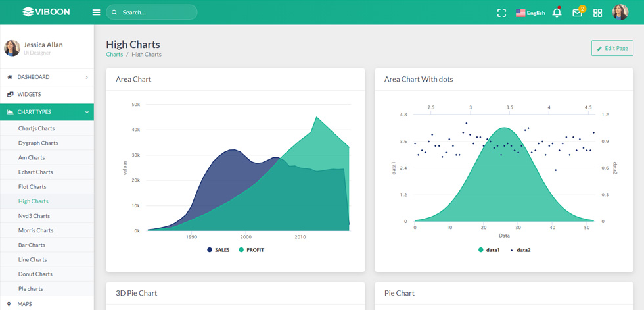Click the navy SALES legend dot
This screenshot has width=644, height=310.
tap(210, 250)
